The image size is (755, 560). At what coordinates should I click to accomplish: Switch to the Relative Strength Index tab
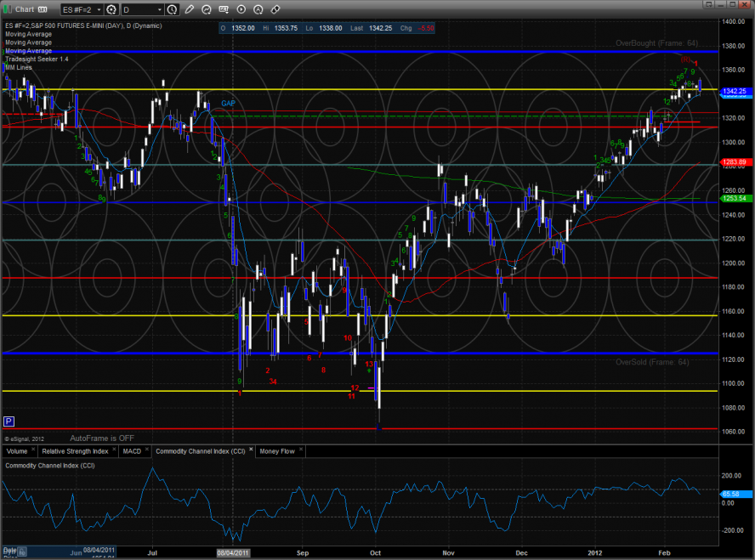click(75, 451)
